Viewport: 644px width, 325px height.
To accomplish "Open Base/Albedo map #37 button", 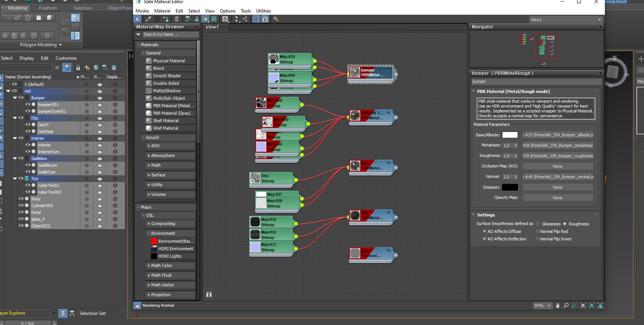I will [558, 135].
